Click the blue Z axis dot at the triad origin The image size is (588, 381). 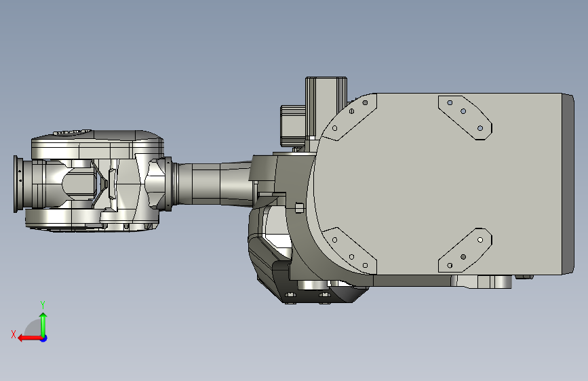44,338
